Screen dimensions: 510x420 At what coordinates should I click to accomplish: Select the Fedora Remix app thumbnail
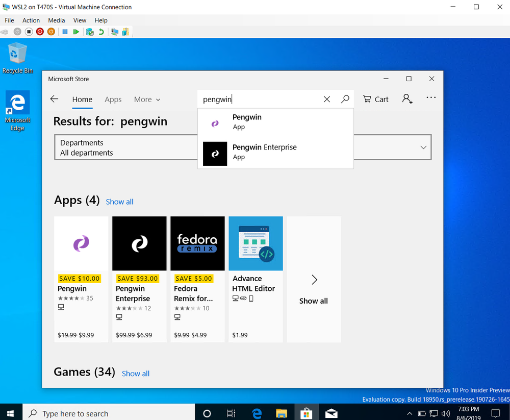tap(197, 243)
